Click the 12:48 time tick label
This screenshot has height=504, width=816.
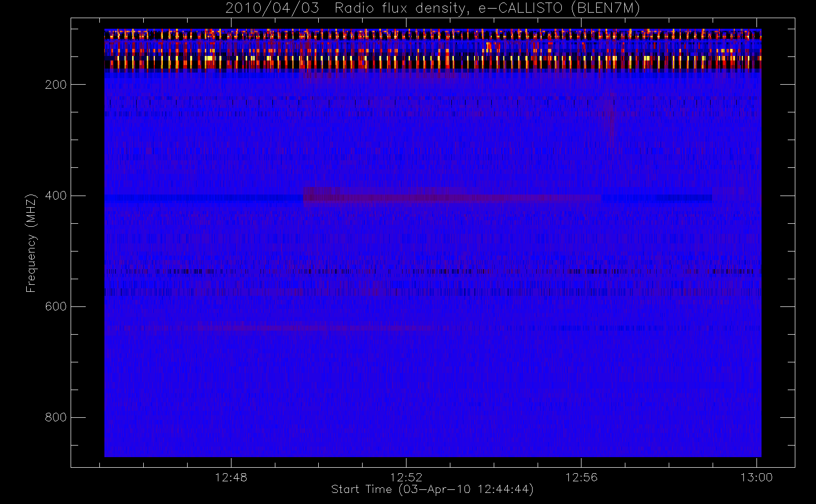coord(231,477)
